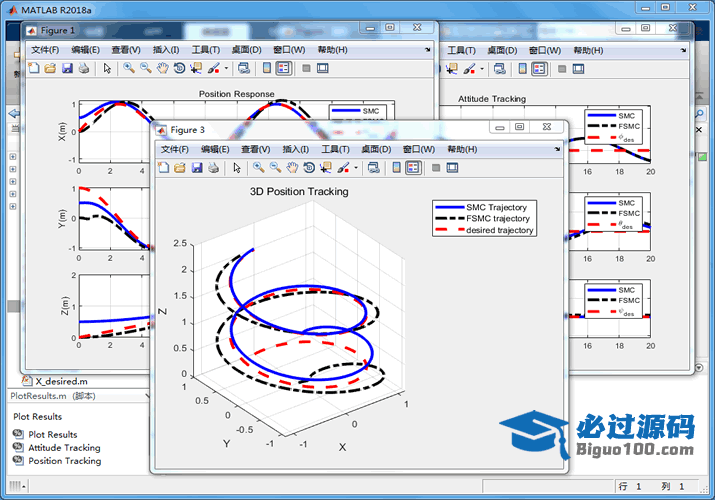Open 工具(T) menu in Figure 3
Image resolution: width=715 pixels, height=500 pixels.
[x=335, y=149]
